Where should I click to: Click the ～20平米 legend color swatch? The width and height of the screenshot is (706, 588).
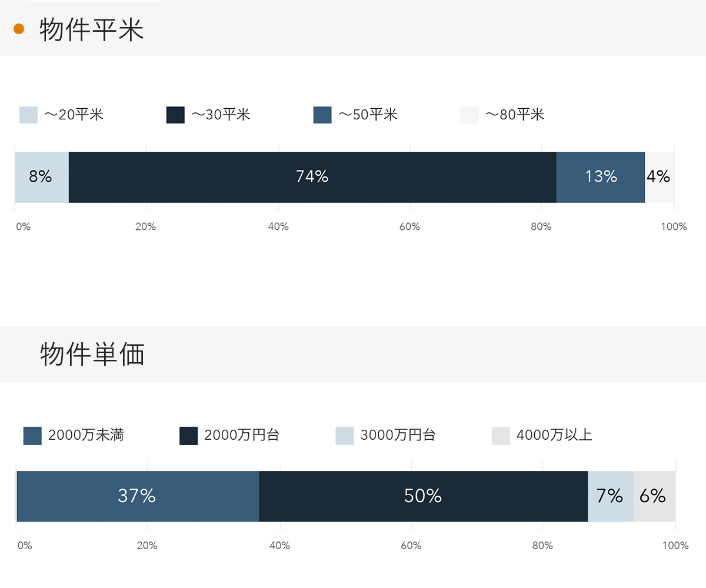click(x=28, y=115)
